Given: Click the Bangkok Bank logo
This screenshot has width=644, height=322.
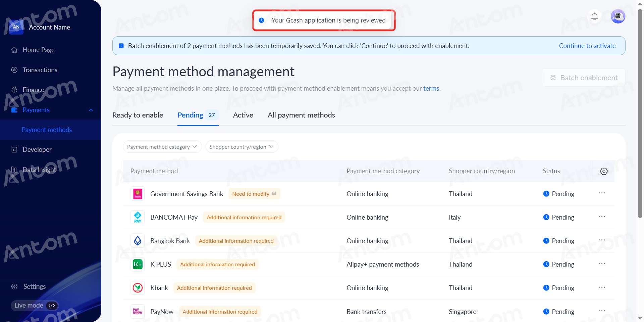Looking at the screenshot, I should [138, 241].
